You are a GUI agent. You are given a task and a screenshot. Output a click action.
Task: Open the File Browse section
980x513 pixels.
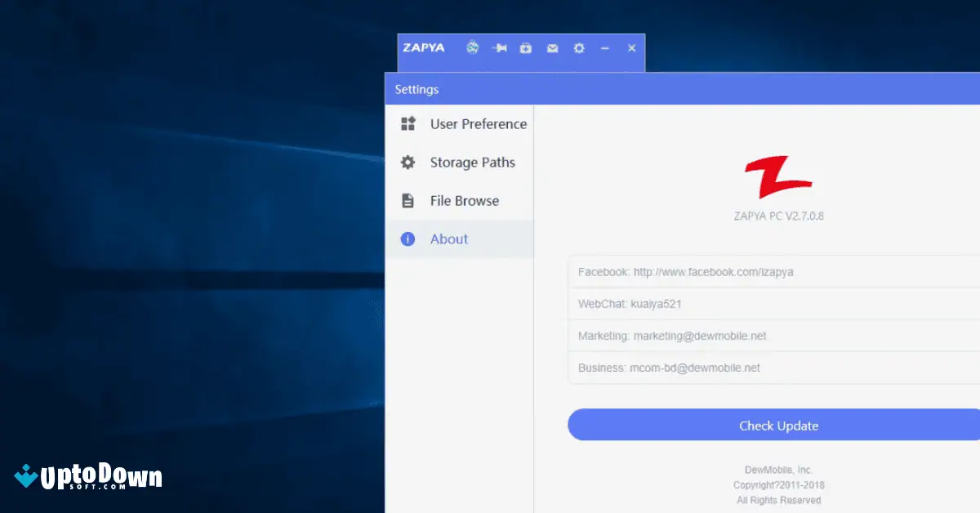point(464,200)
